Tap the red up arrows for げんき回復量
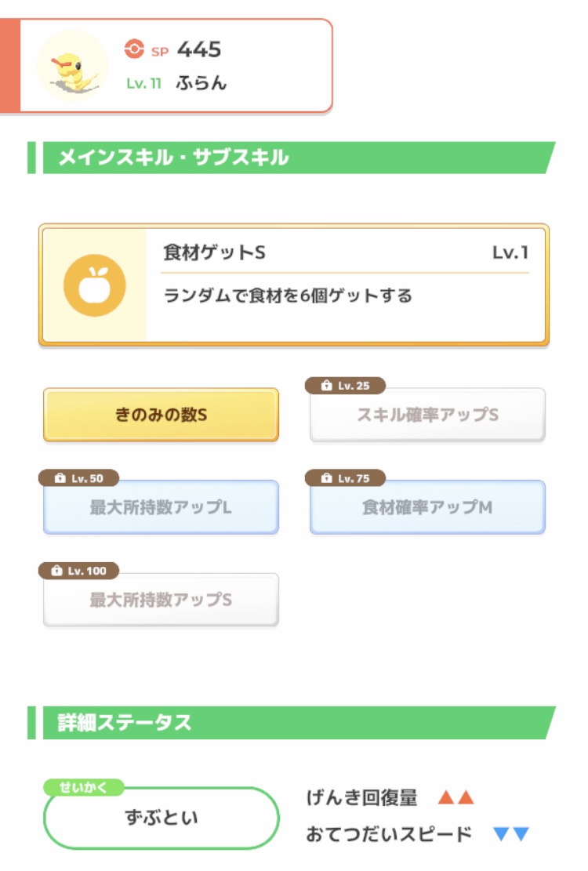The height and width of the screenshot is (871, 588). pyautogui.click(x=456, y=798)
